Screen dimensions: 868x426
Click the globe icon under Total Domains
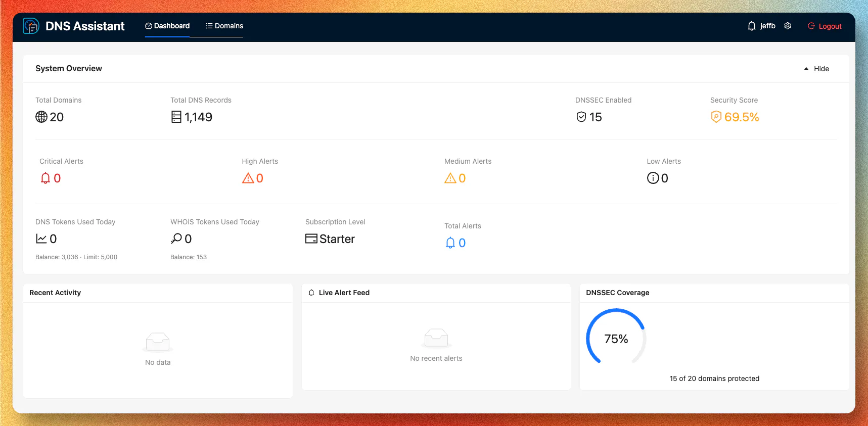41,117
